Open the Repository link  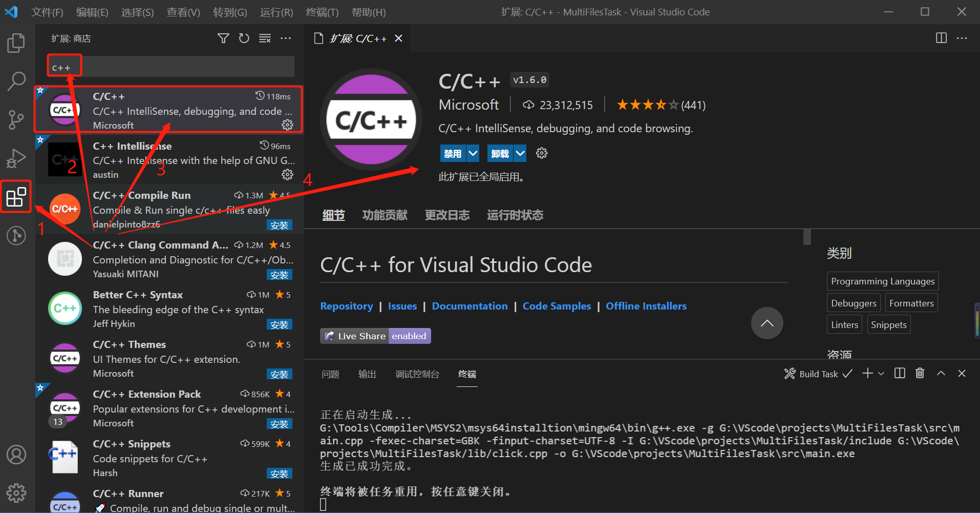point(347,306)
